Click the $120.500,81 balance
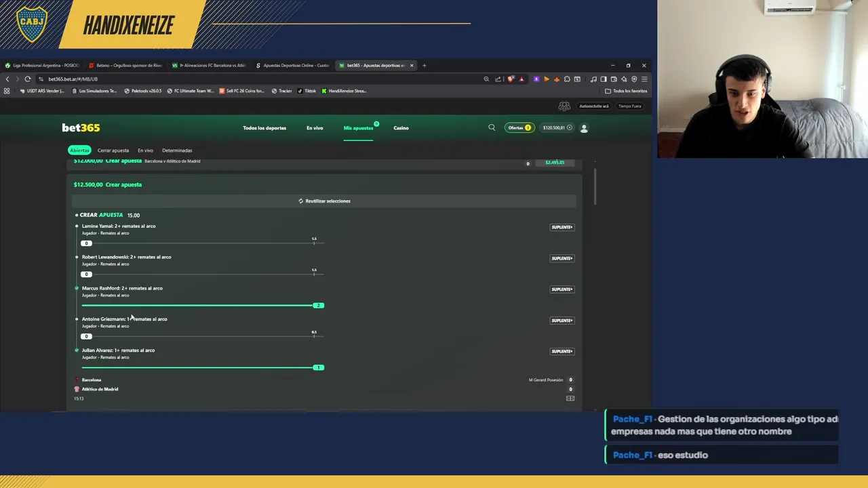Screen dimensions: 868x488 553,127
